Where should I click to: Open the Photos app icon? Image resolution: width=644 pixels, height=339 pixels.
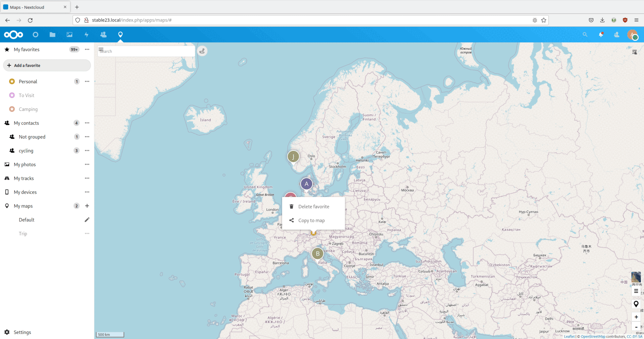point(69,34)
